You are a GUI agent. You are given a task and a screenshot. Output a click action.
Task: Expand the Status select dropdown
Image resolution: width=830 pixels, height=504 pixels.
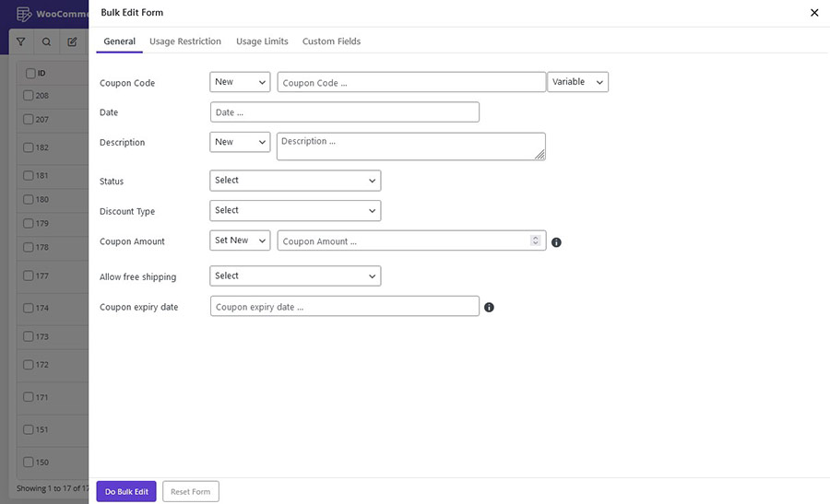coord(295,181)
